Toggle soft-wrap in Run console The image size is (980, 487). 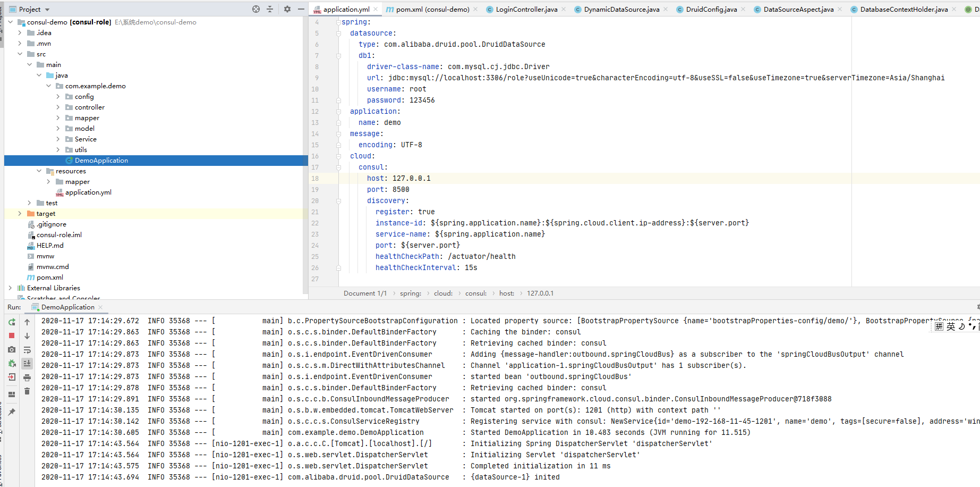click(27, 349)
